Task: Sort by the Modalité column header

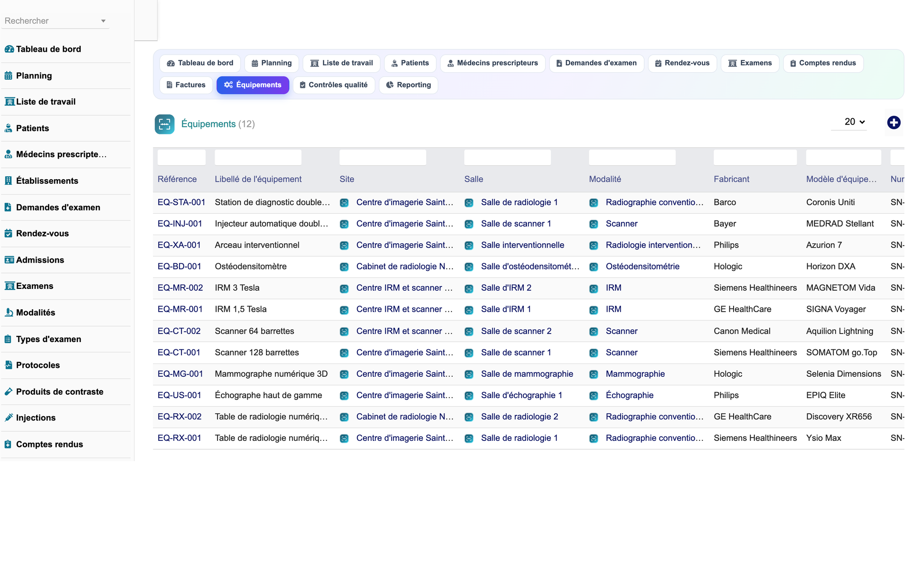Action: coord(605,179)
